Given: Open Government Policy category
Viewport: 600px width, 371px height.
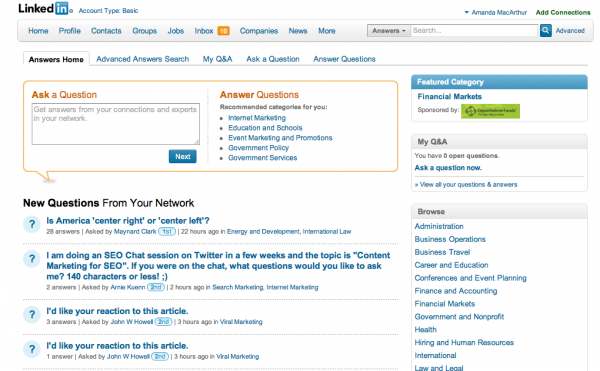Looking at the screenshot, I should [x=258, y=148].
